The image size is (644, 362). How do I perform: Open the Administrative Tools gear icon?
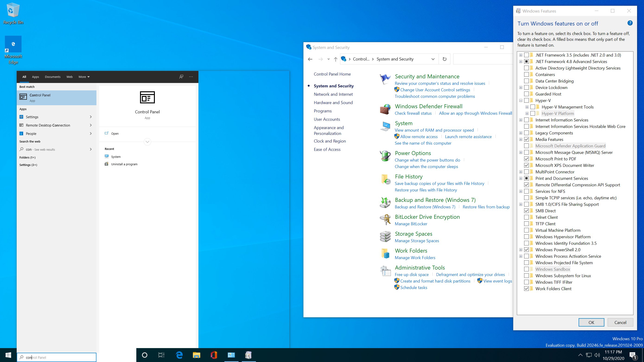(385, 270)
